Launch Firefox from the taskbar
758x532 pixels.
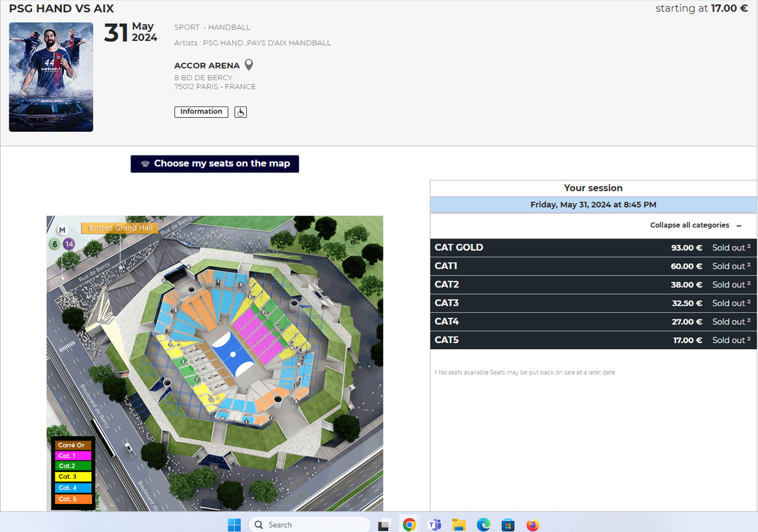(x=532, y=525)
